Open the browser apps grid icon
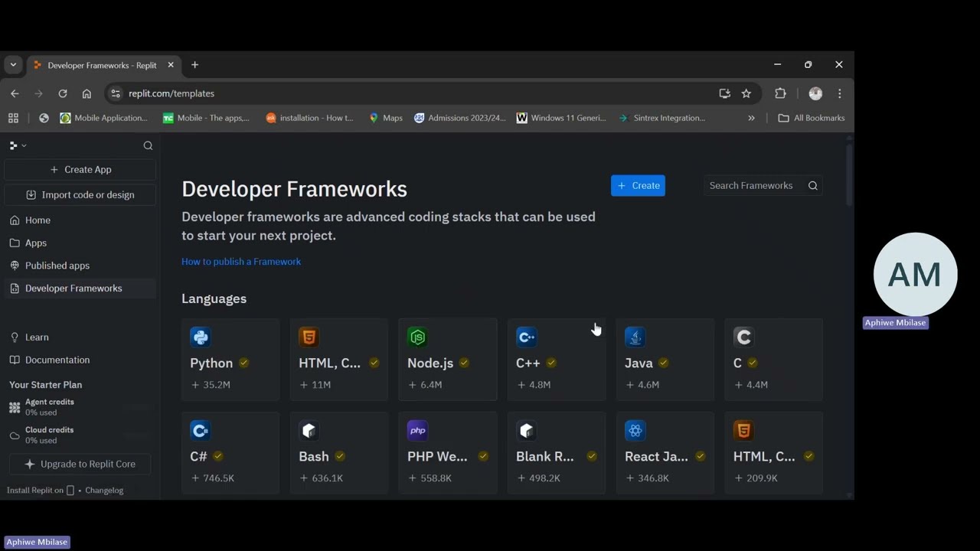Image resolution: width=980 pixels, height=551 pixels. coord(13,118)
